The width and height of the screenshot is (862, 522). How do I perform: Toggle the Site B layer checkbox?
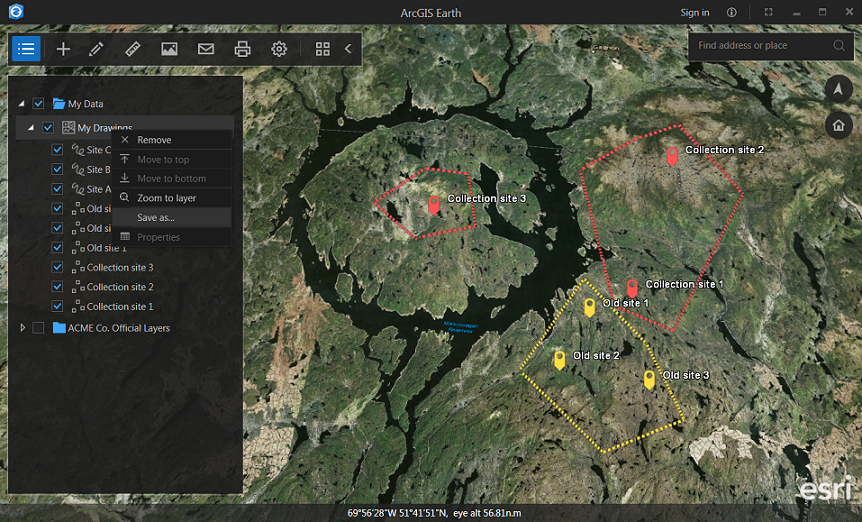[57, 169]
